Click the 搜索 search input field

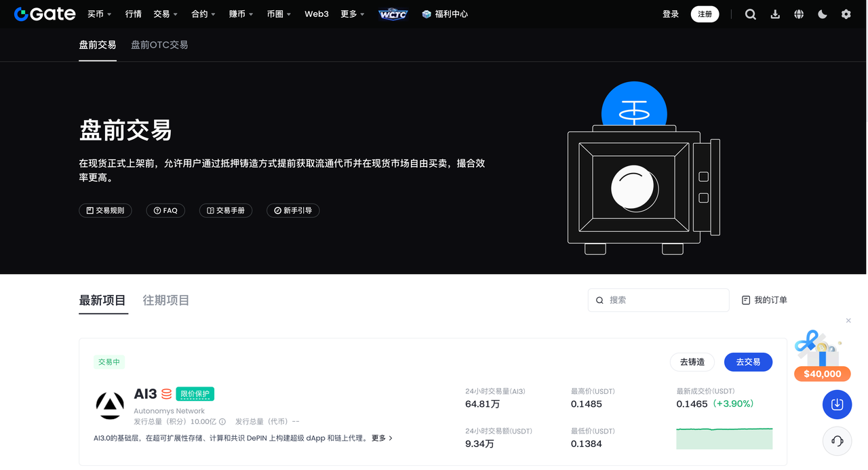tap(665, 300)
